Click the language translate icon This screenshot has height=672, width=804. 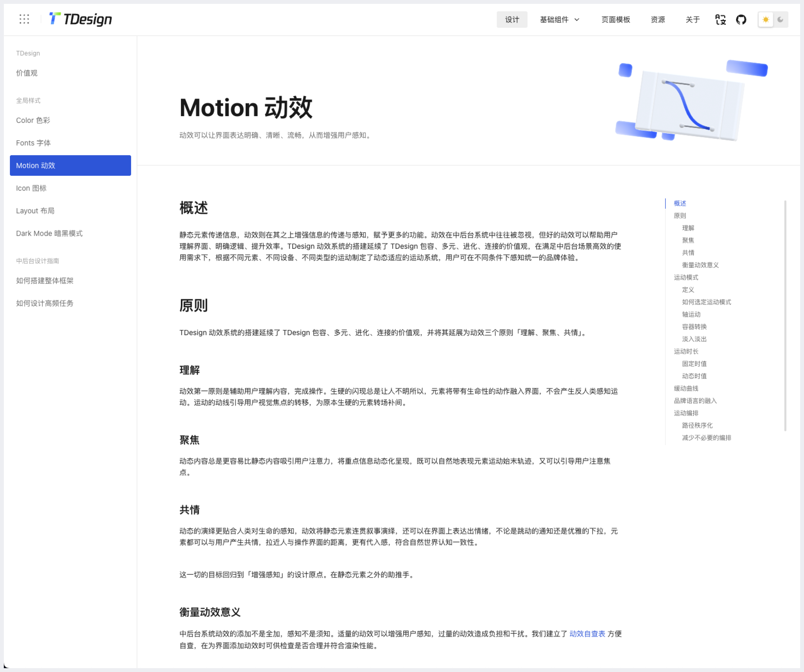720,19
